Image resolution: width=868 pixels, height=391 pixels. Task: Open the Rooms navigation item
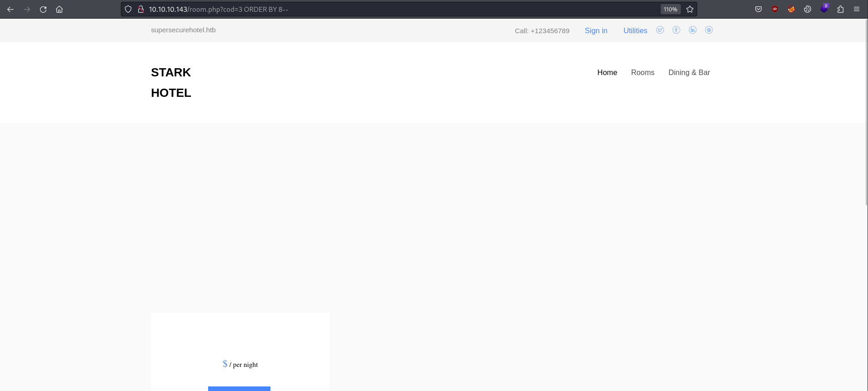(x=643, y=72)
